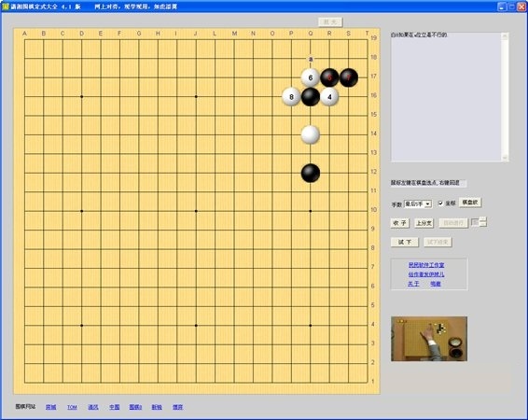Click the hint text field below comment box

(428, 183)
